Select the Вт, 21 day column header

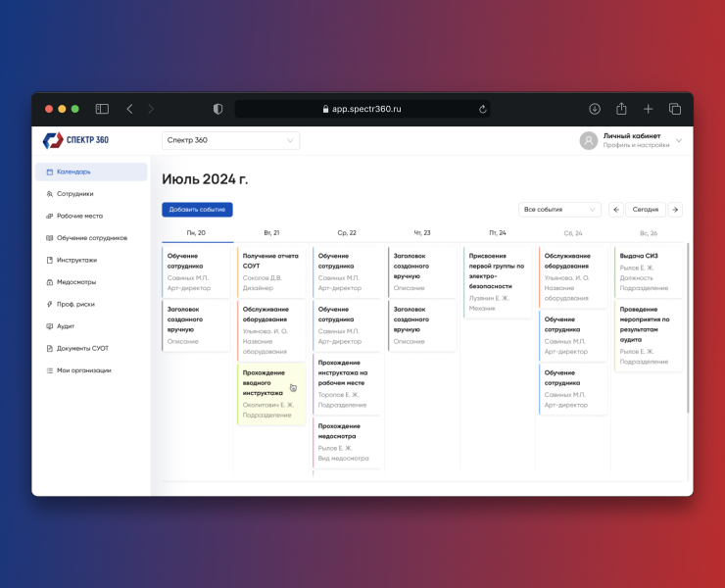tap(271, 232)
